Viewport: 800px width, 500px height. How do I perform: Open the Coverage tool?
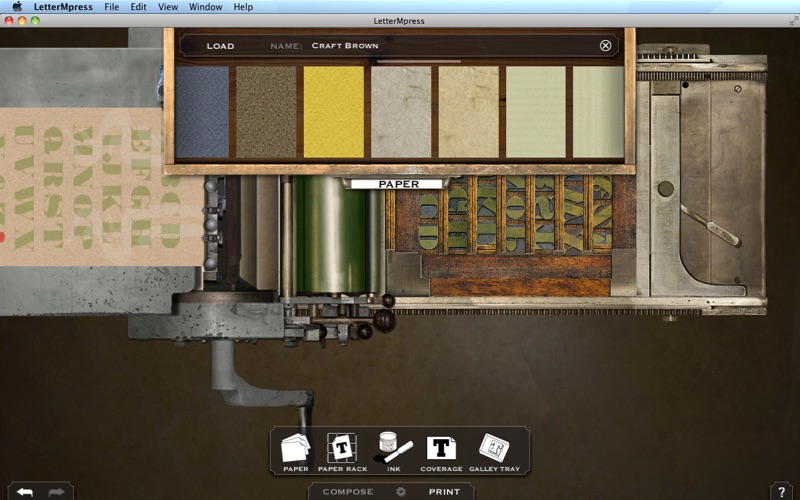coord(441,451)
